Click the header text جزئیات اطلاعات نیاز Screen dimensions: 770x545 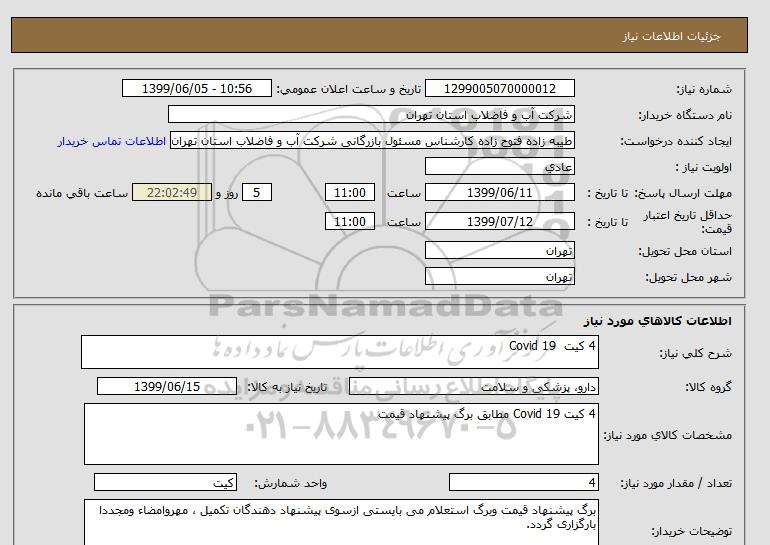click(x=671, y=36)
